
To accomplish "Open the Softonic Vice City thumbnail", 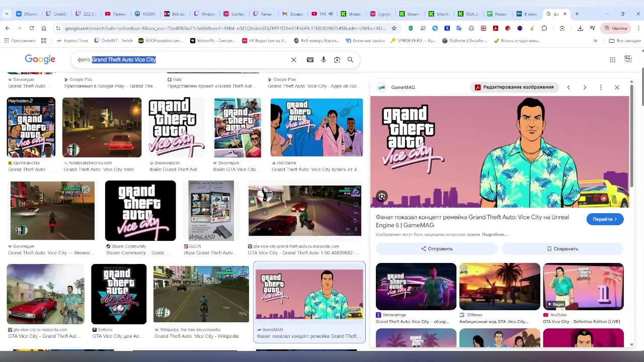I will tap(119, 294).
